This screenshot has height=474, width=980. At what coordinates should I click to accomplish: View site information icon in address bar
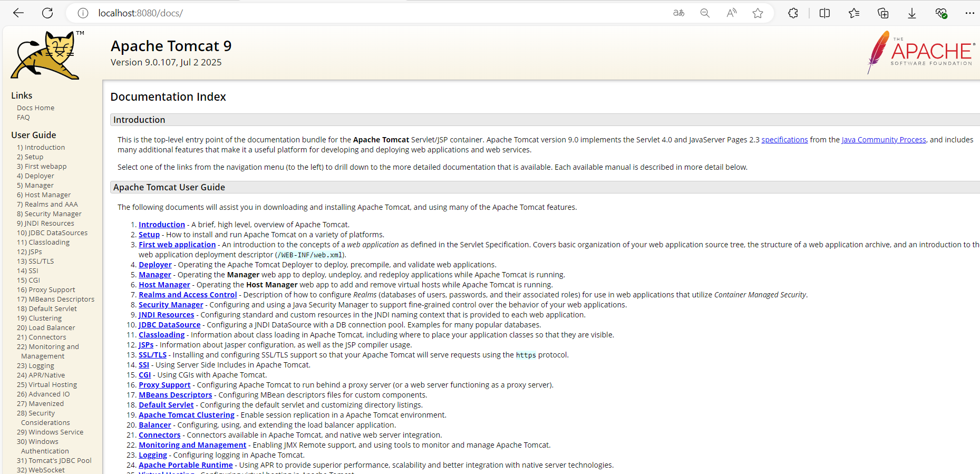point(83,13)
